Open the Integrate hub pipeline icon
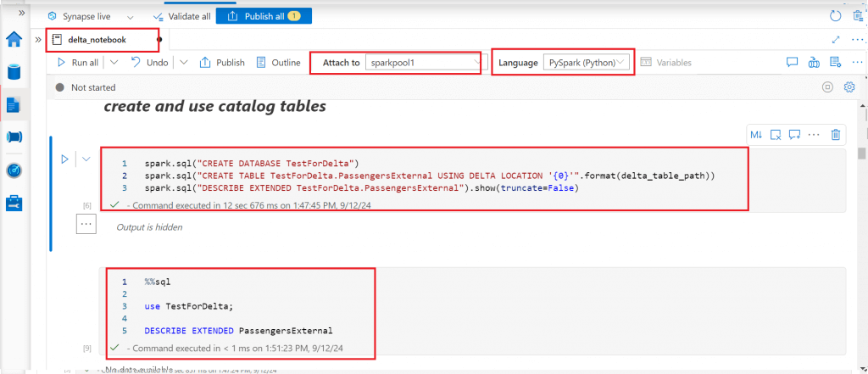The width and height of the screenshot is (868, 374). coord(14,137)
